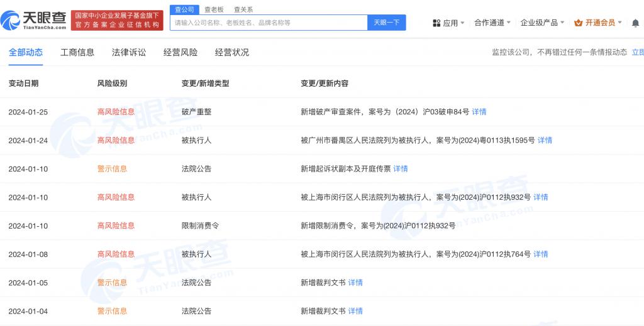Switch to the 工商信息 tab
This screenshot has height=326, width=644.
click(x=77, y=52)
